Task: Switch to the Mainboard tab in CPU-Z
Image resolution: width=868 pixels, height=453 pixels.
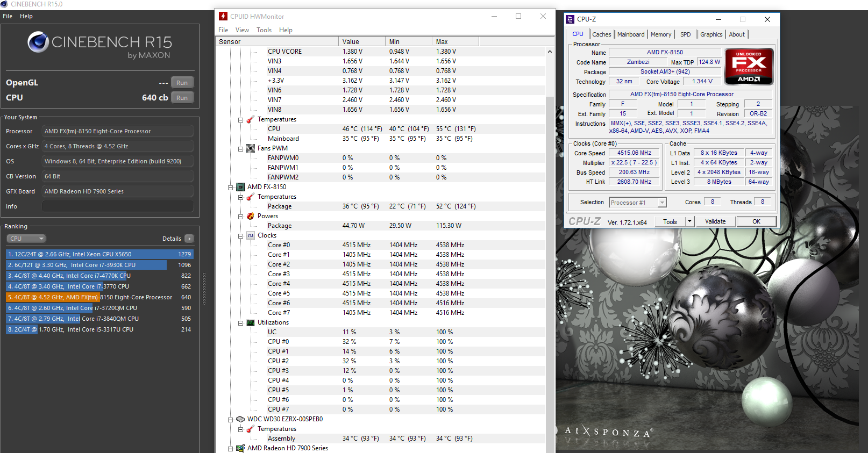Action: (x=631, y=34)
